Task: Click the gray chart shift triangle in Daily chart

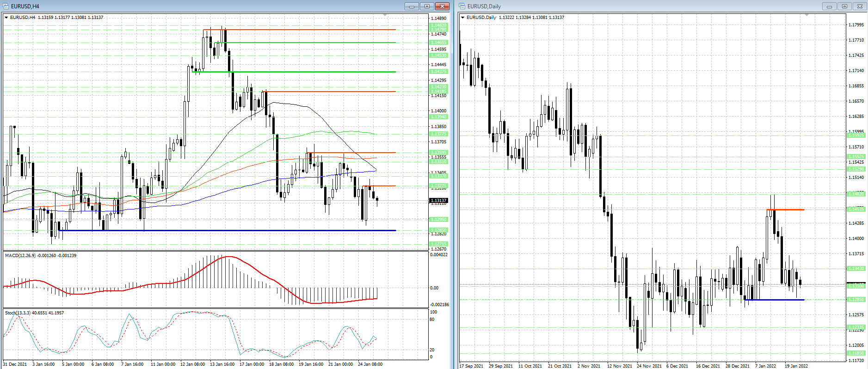Action: pyautogui.click(x=807, y=15)
